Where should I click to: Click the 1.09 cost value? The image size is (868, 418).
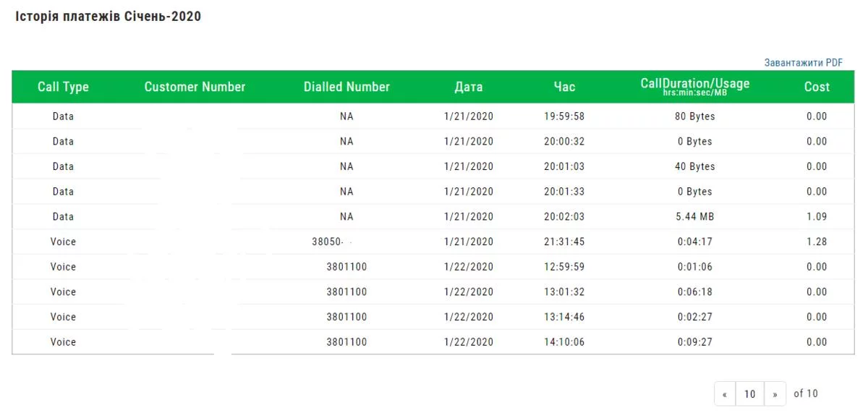pyautogui.click(x=817, y=216)
